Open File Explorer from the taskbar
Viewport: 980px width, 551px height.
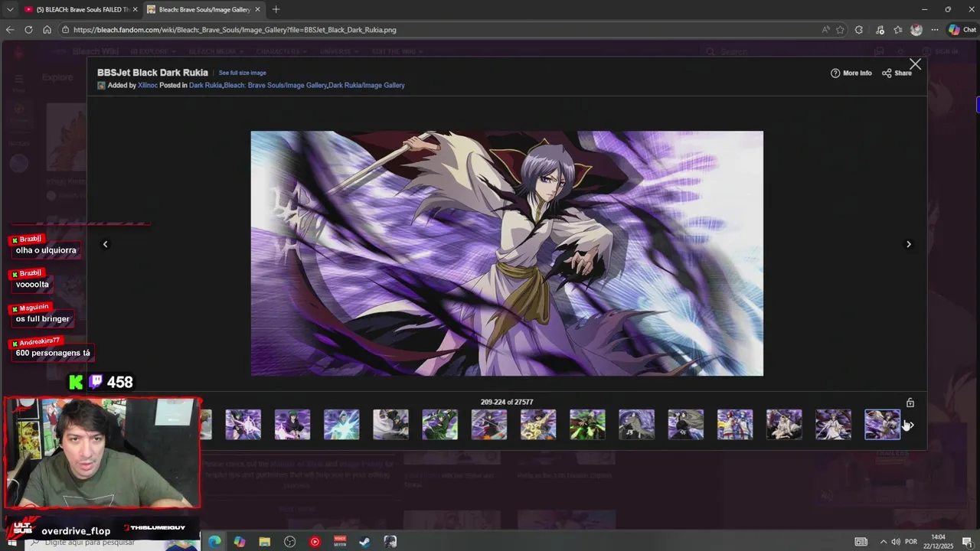pyautogui.click(x=265, y=542)
